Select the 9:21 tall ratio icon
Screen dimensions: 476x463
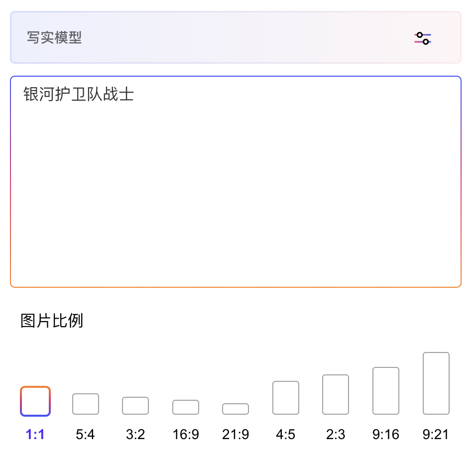click(x=436, y=383)
